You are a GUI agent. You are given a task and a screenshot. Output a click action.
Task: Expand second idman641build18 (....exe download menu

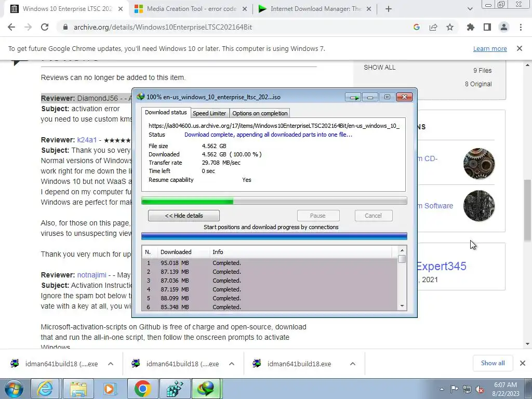[x=232, y=364]
